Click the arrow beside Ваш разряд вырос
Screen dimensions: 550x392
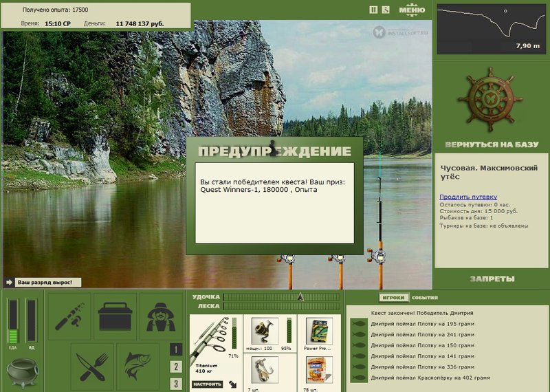point(9,282)
